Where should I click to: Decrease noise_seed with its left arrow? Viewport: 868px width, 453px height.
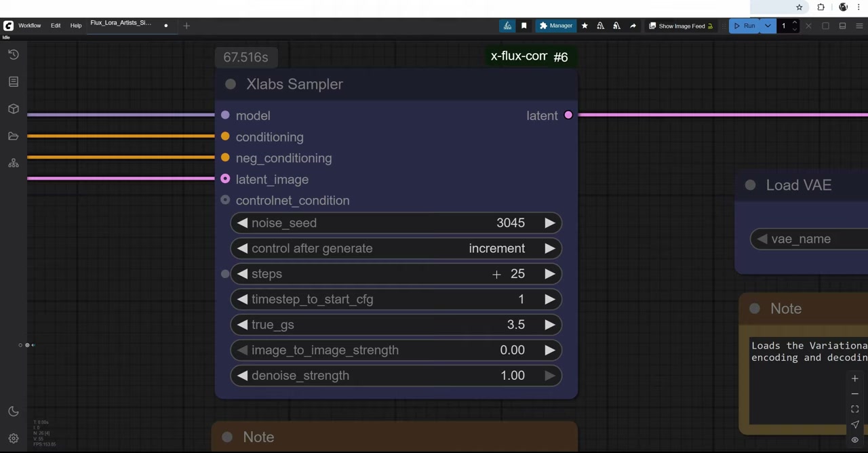point(242,223)
